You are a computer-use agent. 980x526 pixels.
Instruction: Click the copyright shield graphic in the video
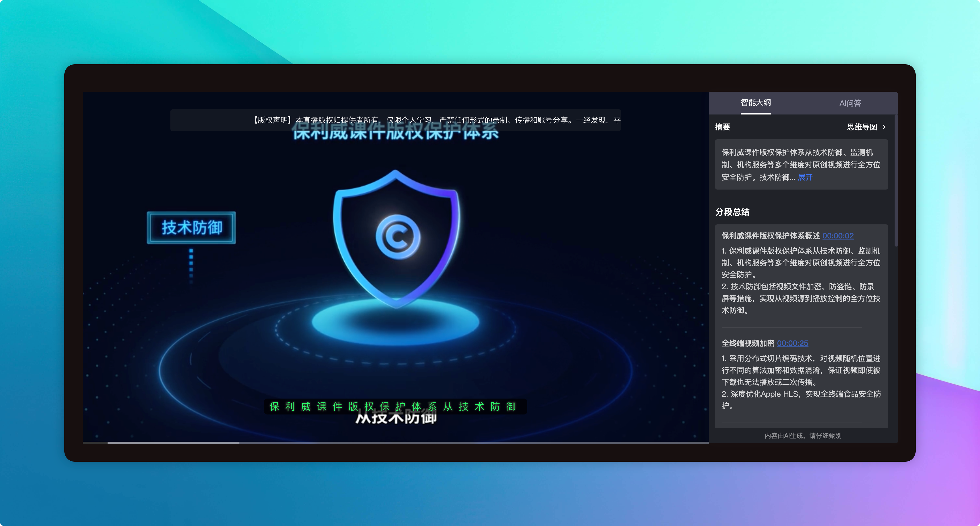coord(396,238)
